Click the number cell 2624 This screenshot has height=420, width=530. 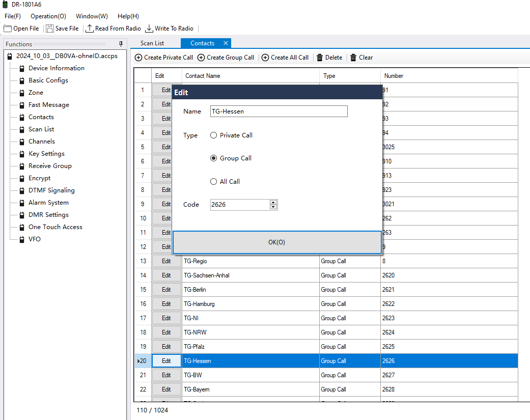(449, 332)
